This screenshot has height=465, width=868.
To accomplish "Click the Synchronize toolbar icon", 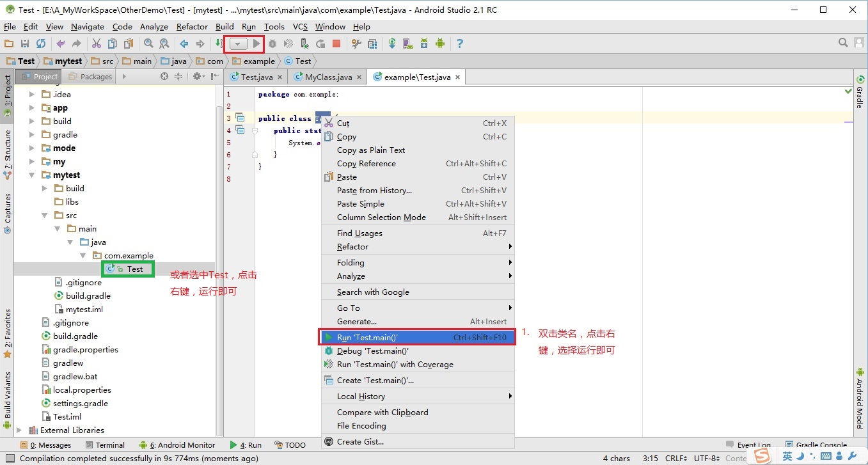I will coord(41,43).
